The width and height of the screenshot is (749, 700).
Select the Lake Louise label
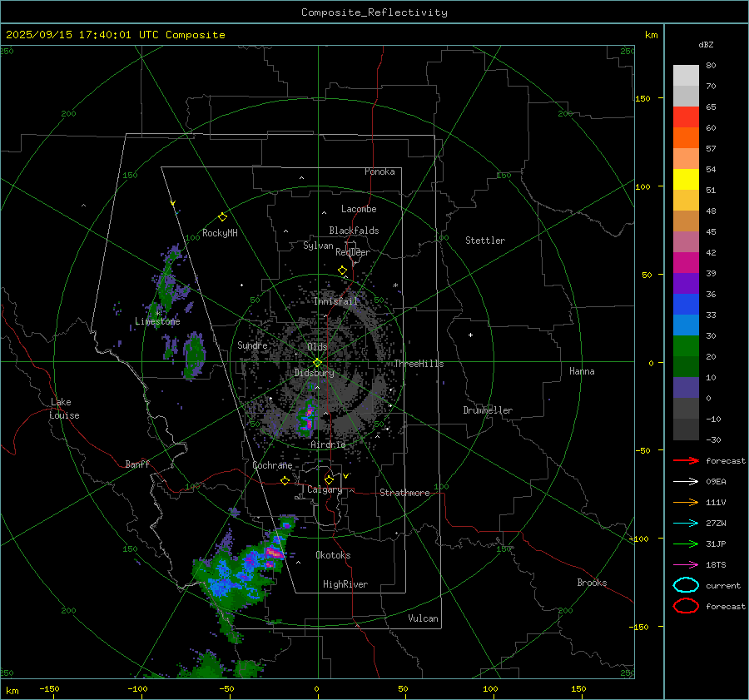65,409
